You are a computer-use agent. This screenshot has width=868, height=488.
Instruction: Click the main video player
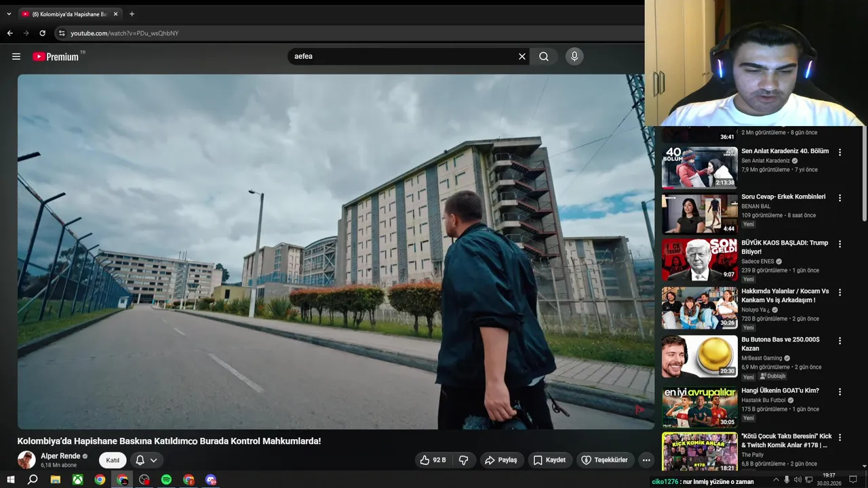336,251
